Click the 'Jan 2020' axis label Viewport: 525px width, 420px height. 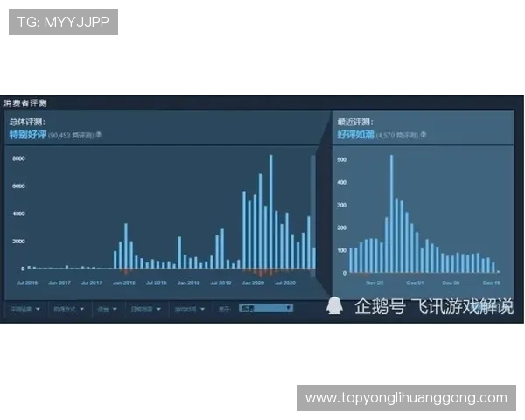253,283
